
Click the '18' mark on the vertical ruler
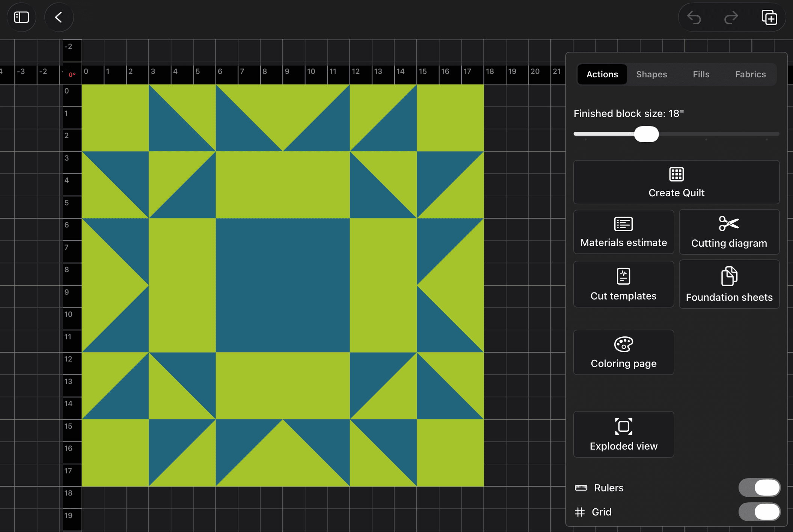[x=68, y=493]
